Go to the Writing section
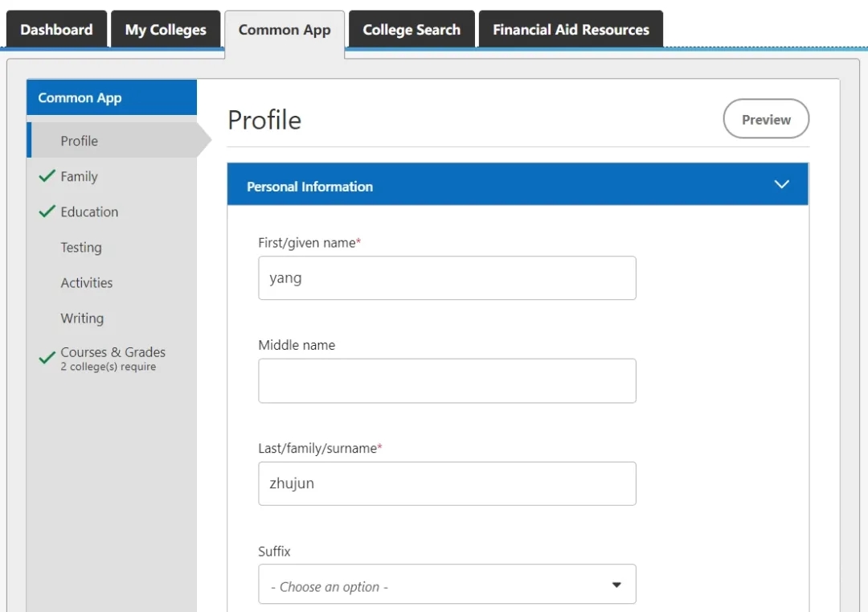Viewport: 868px width, 612px height. 82,318
